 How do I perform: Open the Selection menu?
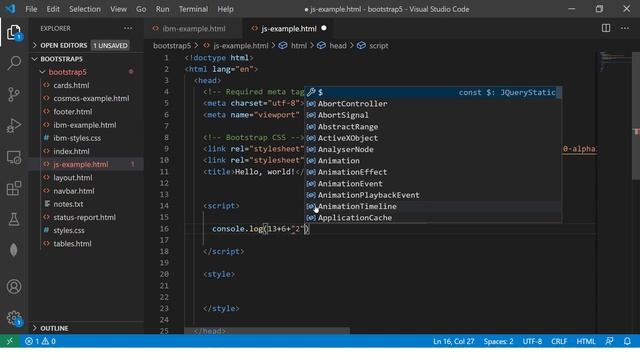click(84, 9)
